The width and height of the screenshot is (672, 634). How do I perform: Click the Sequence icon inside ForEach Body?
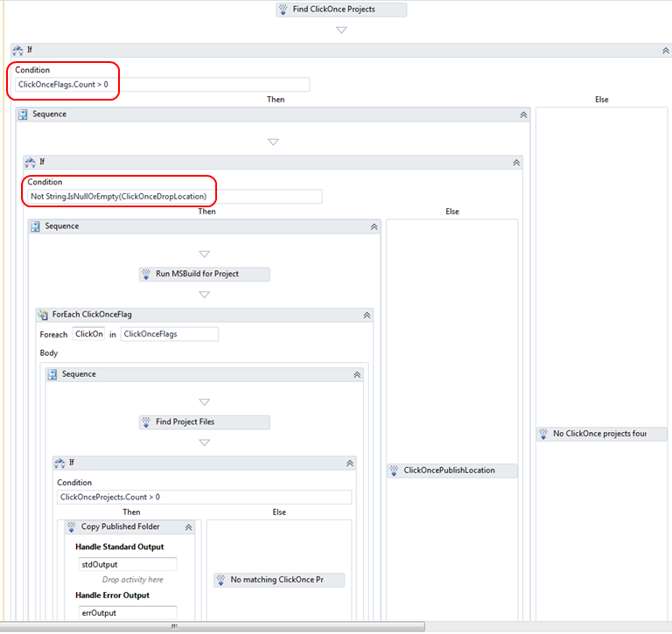click(52, 374)
